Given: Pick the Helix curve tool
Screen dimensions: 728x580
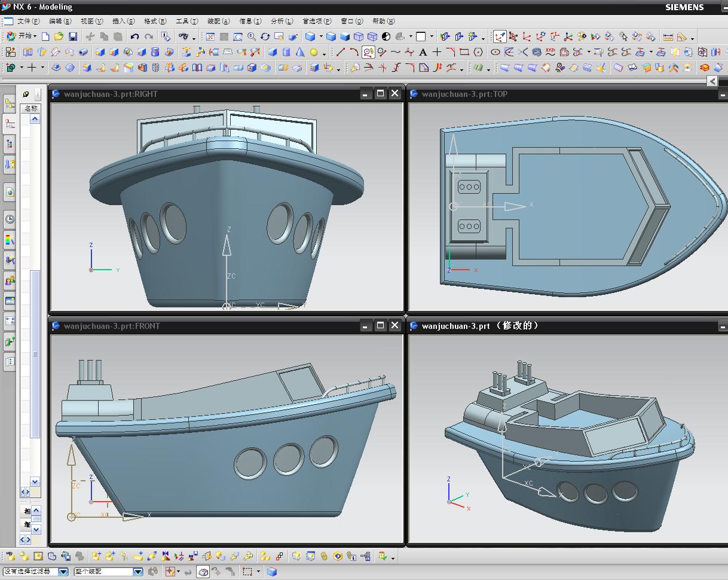Looking at the screenshot, I should point(537,52).
